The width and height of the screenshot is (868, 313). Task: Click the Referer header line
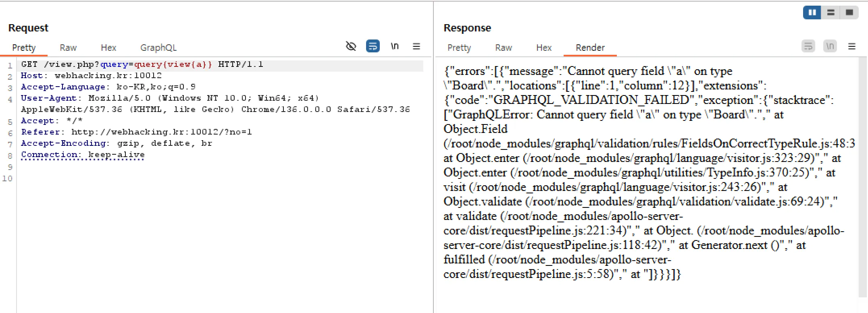136,132
